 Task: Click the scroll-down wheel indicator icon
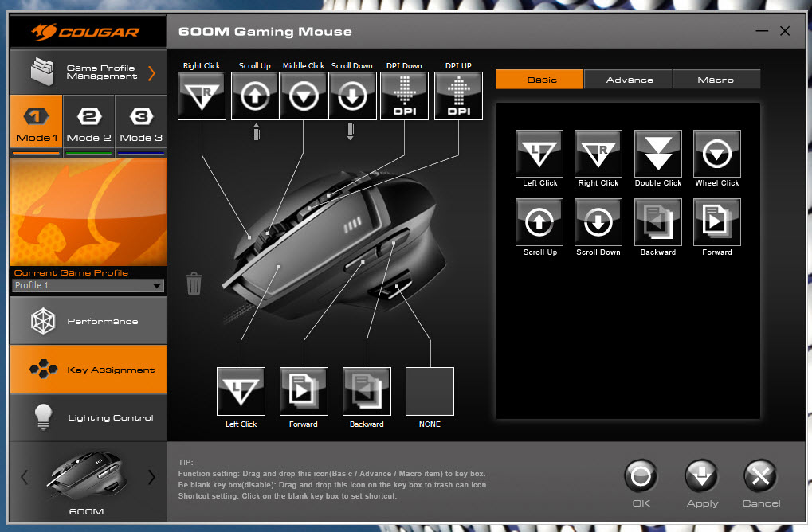point(350,131)
